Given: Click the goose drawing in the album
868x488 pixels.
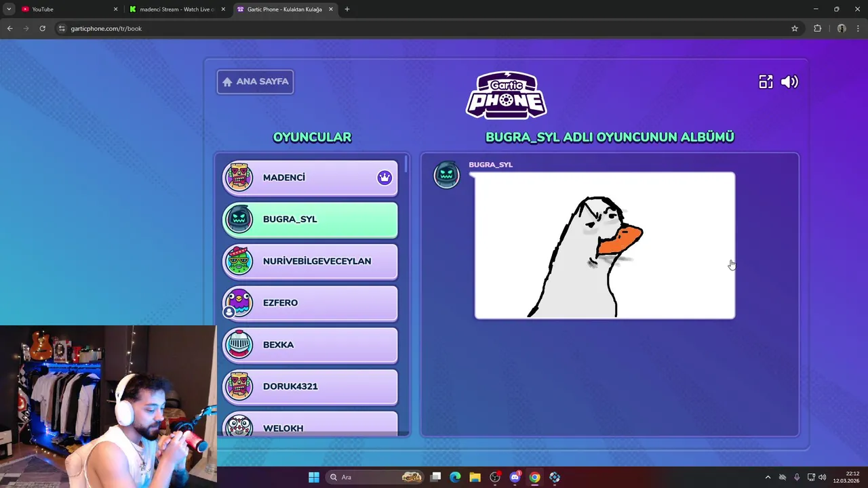Looking at the screenshot, I should pos(605,245).
